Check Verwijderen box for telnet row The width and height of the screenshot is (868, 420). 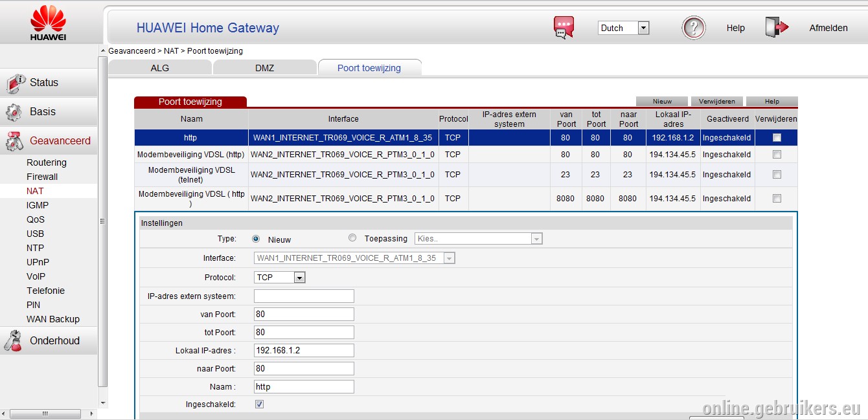point(777,175)
